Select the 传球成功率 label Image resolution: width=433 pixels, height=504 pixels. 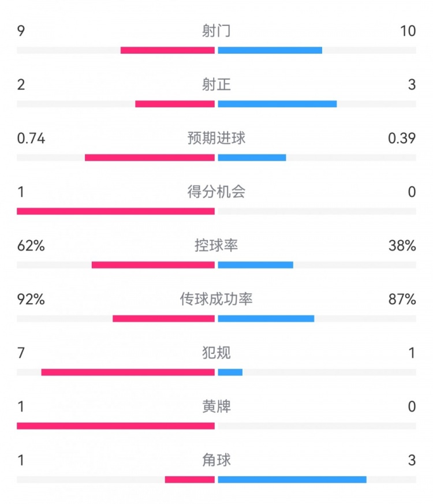[216, 299]
